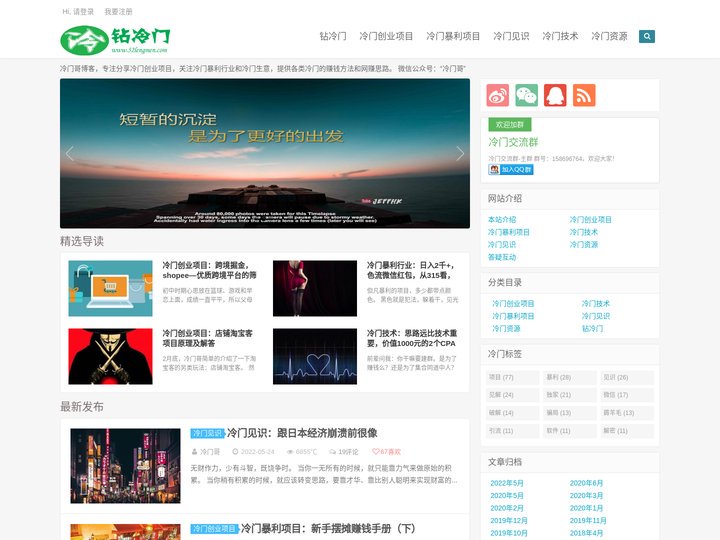720x540 pixels.
Task: Click the 我要注册 register link
Action: point(118,11)
